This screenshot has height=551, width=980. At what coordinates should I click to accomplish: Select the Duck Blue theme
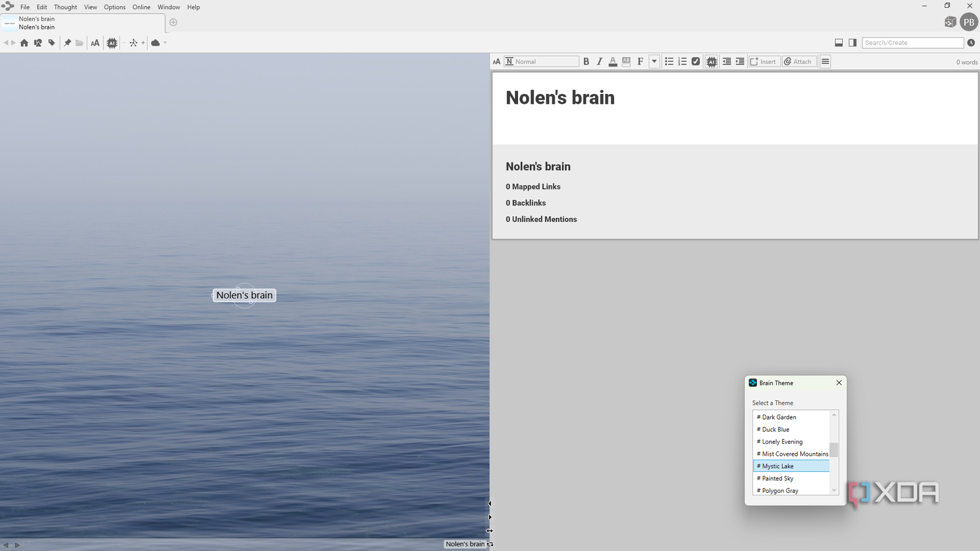tap(791, 429)
